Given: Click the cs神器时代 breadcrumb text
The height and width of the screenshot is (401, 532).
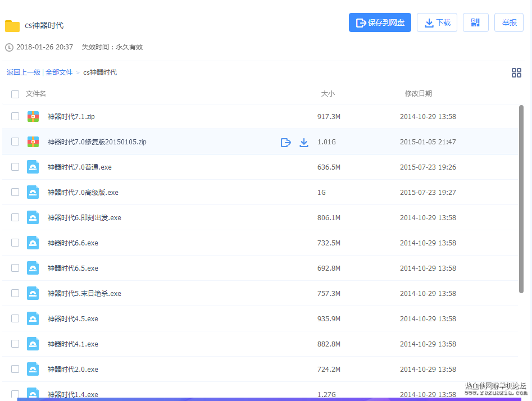Looking at the screenshot, I should coord(100,72).
